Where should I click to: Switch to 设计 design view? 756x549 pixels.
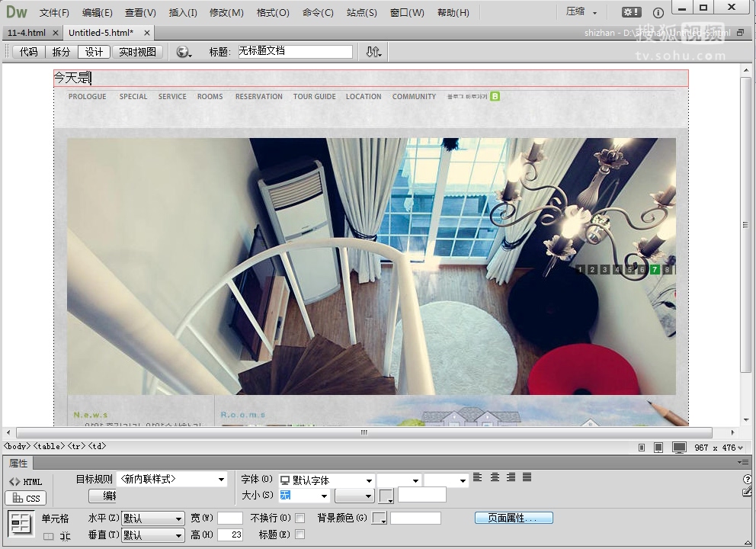point(94,52)
